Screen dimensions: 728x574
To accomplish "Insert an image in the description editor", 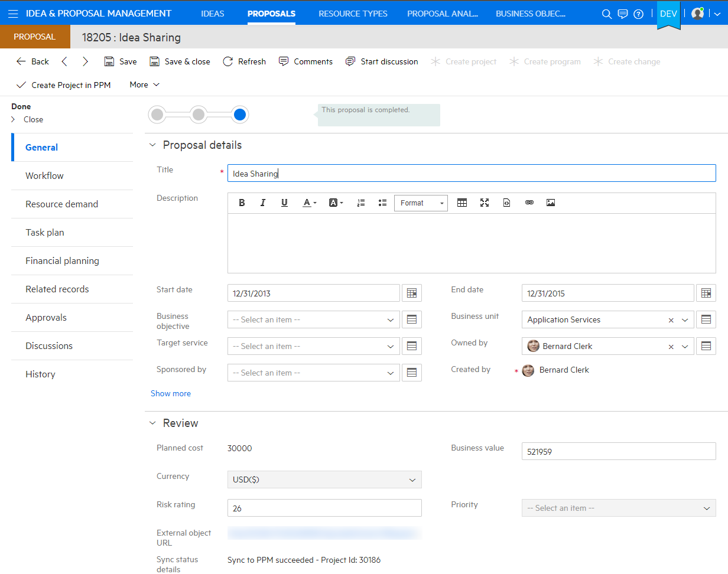I will (551, 203).
